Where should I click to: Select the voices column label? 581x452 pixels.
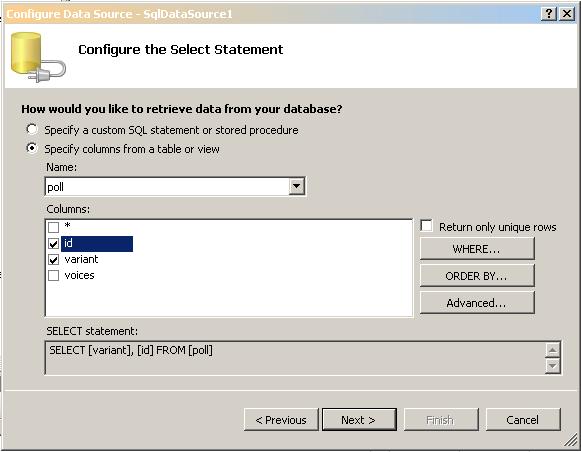coord(79,276)
